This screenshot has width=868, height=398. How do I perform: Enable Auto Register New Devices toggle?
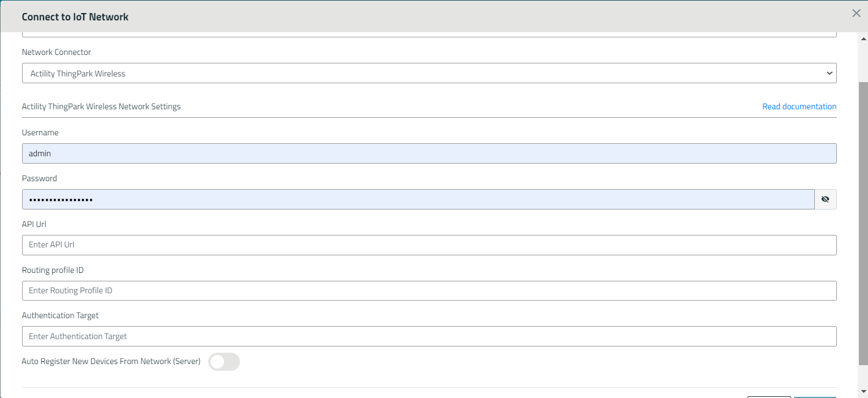tap(224, 362)
